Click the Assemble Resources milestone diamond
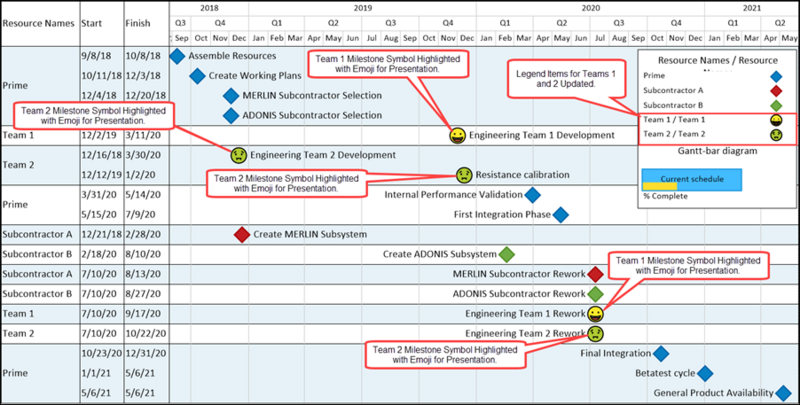Image resolution: width=800 pixels, height=405 pixels. 177,56
